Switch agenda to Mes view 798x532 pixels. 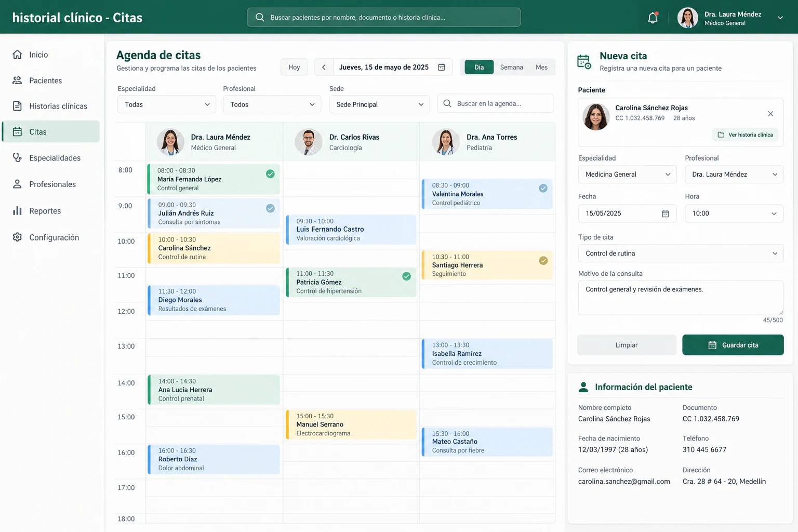point(541,67)
